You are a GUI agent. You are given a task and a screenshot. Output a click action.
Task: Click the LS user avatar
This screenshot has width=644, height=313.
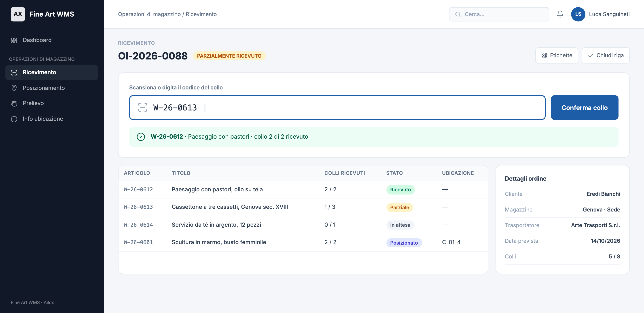click(x=578, y=14)
